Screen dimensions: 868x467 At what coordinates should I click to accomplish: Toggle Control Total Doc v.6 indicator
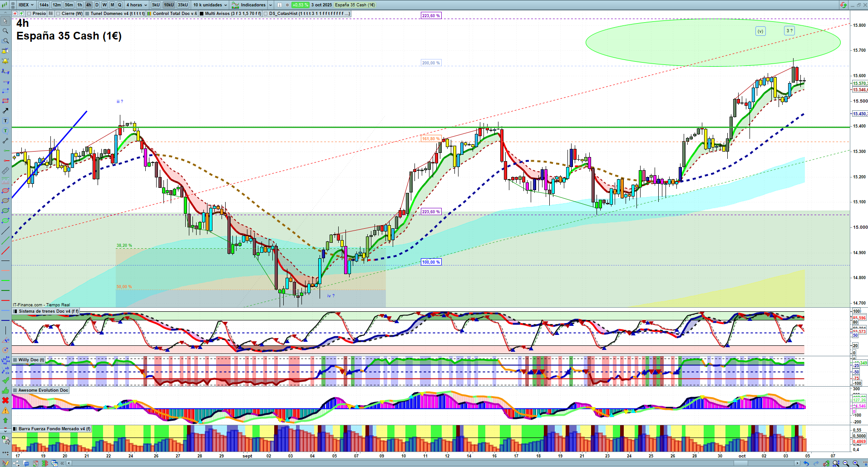tap(149, 14)
